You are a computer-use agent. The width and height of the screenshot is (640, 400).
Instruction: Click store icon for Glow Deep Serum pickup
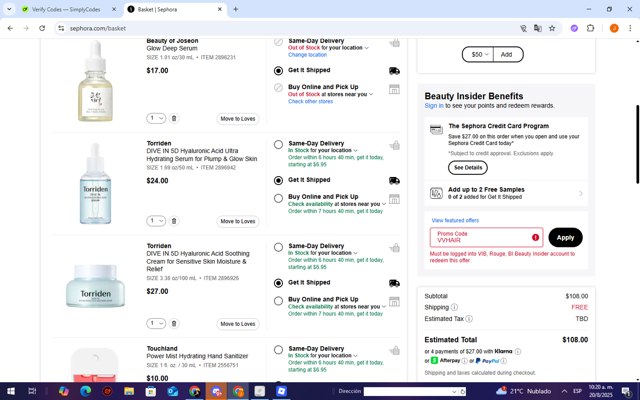(394, 89)
